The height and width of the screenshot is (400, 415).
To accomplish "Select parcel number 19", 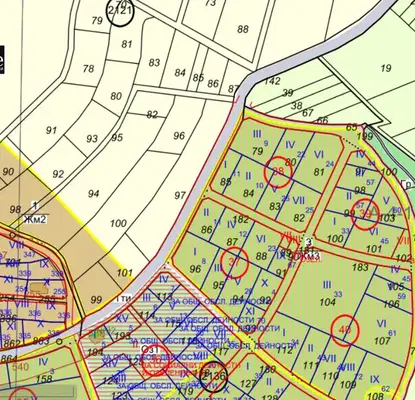I will [x=386, y=68].
